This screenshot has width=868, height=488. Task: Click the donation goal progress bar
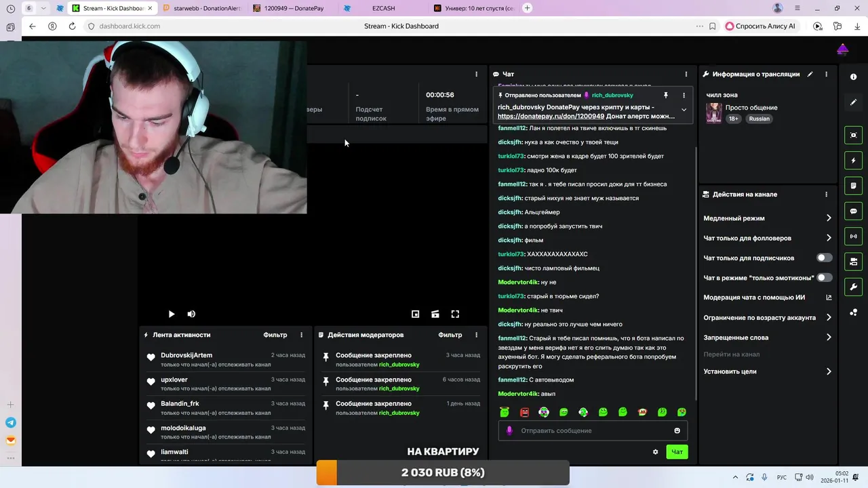pos(443,472)
